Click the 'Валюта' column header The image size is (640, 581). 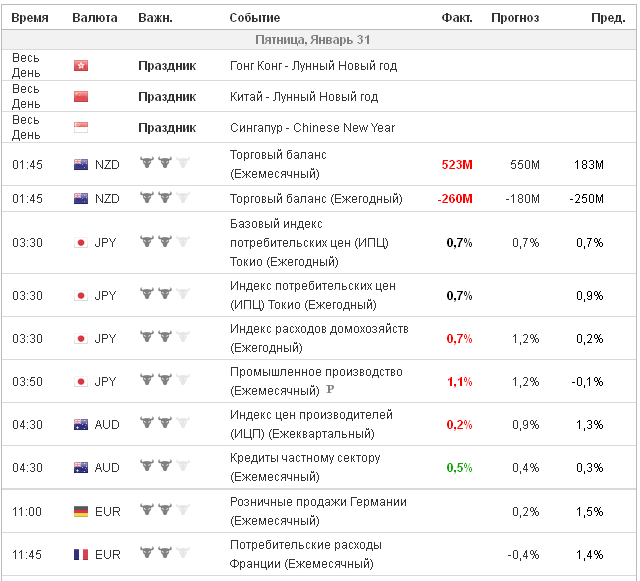pos(95,18)
